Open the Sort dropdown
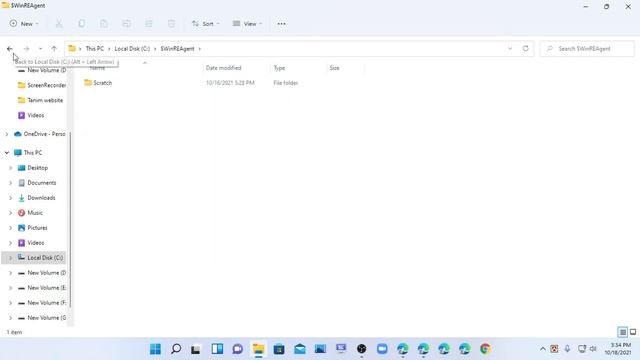The image size is (640, 360). coord(205,24)
